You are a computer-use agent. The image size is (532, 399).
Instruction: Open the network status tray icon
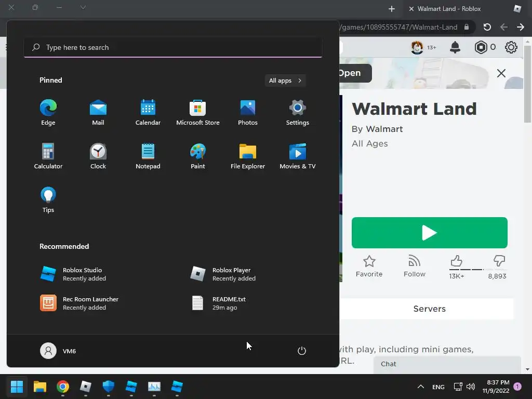(458, 387)
